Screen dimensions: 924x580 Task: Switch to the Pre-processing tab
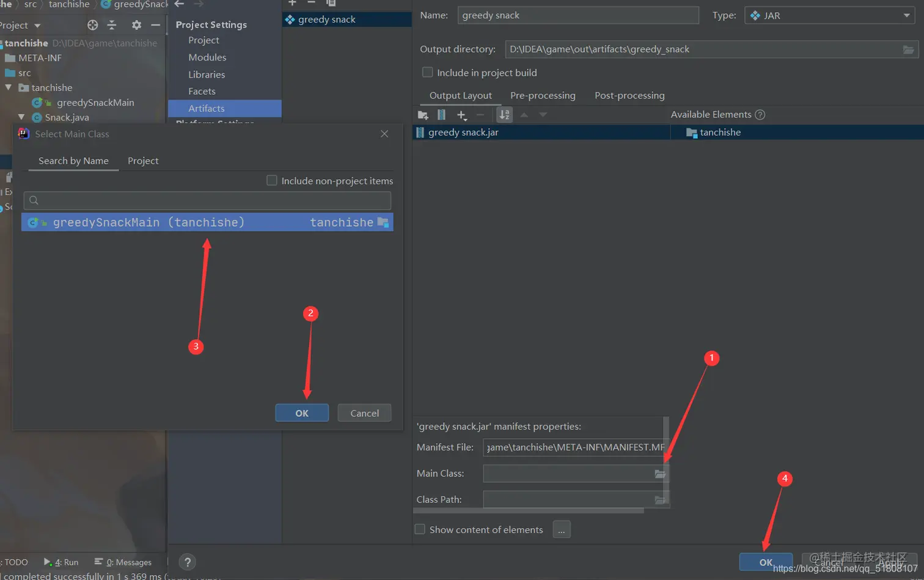[x=543, y=95]
